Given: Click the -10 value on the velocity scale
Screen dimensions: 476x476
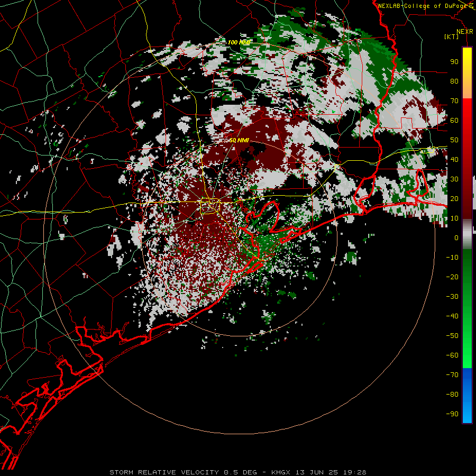Looking at the screenshot, I should coord(452,258).
